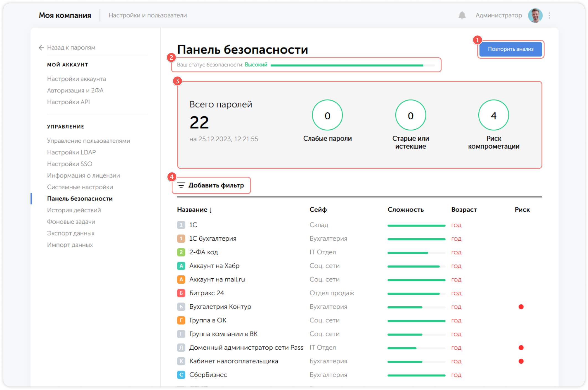The image size is (588, 390).
Task: Click the red risk indicator for Кабинет налогоплательщика
Action: pos(522,361)
